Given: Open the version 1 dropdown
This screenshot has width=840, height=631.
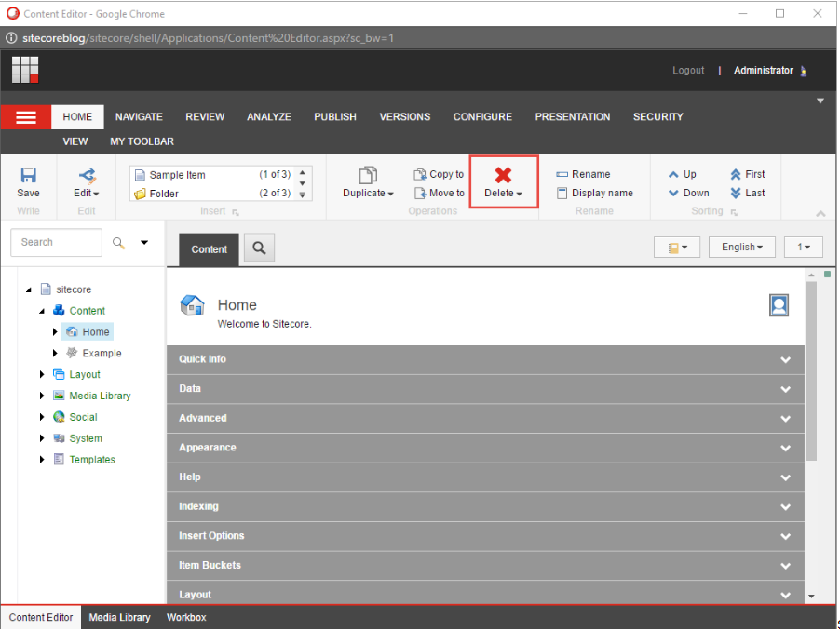Looking at the screenshot, I should pyautogui.click(x=803, y=248).
